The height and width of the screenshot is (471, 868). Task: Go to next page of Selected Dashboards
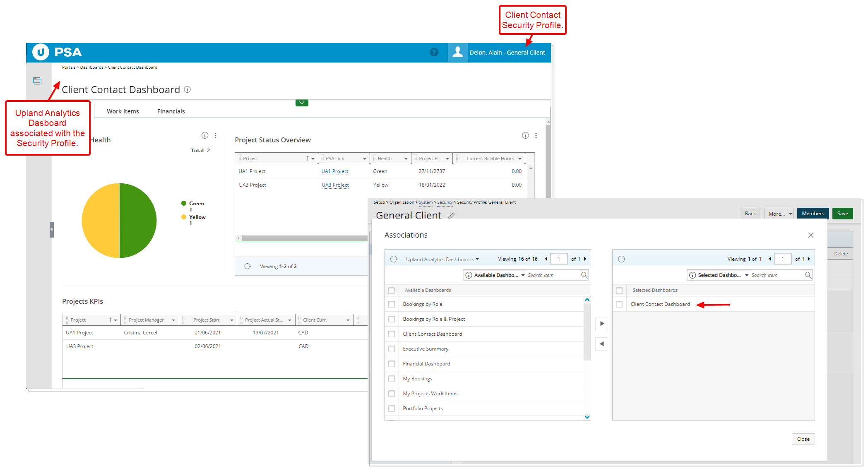click(809, 259)
